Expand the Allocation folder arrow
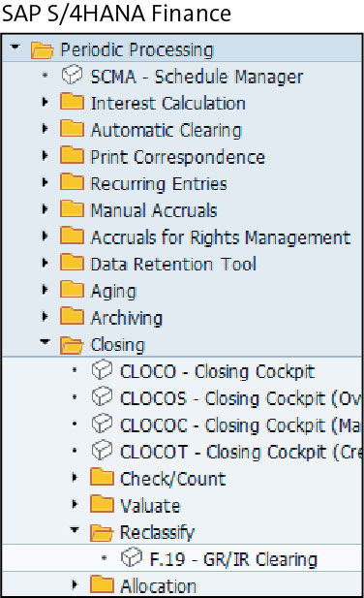Viewport: 364px width, 598px height. [75, 584]
